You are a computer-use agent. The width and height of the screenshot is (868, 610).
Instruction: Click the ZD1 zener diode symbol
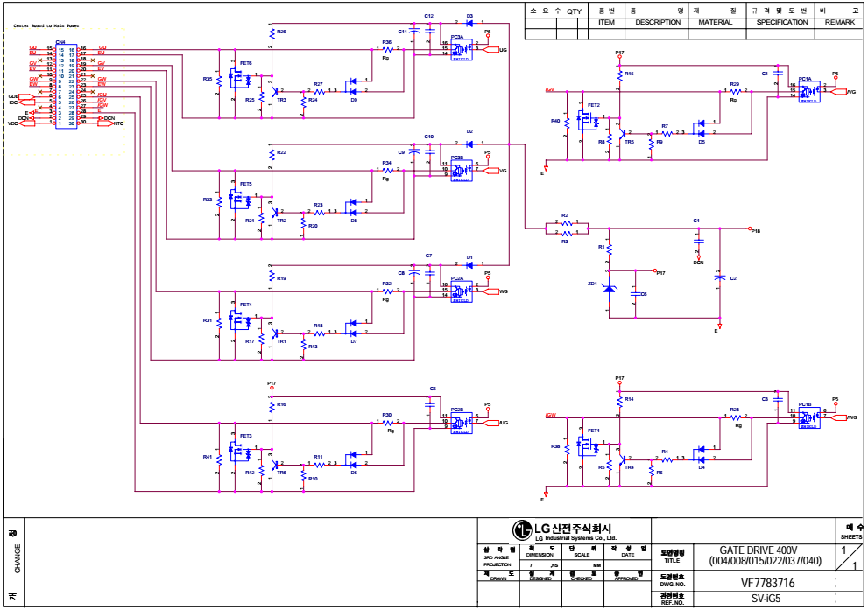[610, 287]
